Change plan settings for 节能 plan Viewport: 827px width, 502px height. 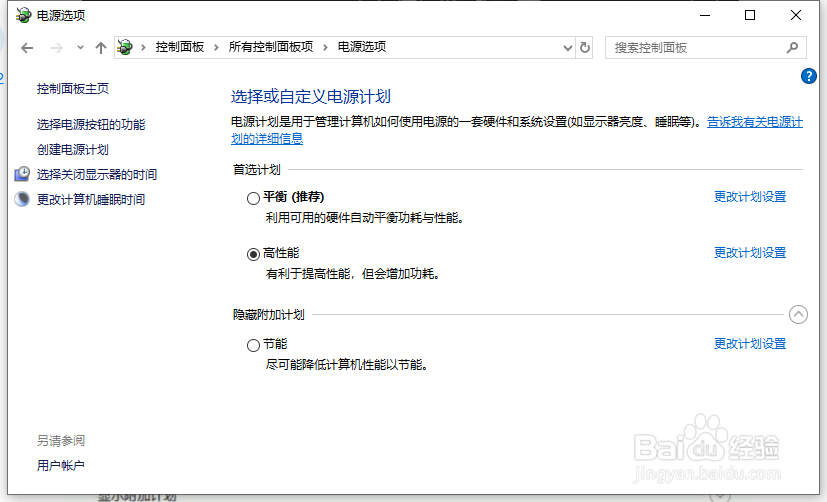(x=750, y=344)
